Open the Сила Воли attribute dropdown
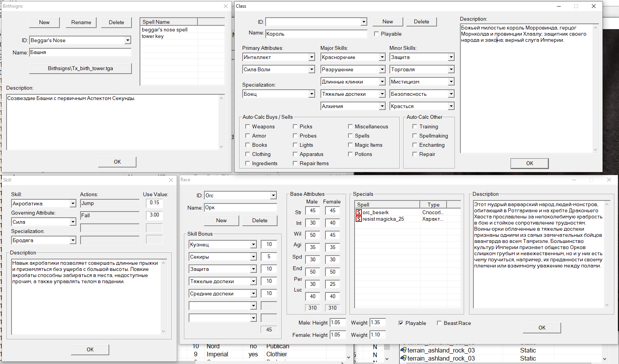The width and height of the screenshot is (619, 364). [x=312, y=69]
